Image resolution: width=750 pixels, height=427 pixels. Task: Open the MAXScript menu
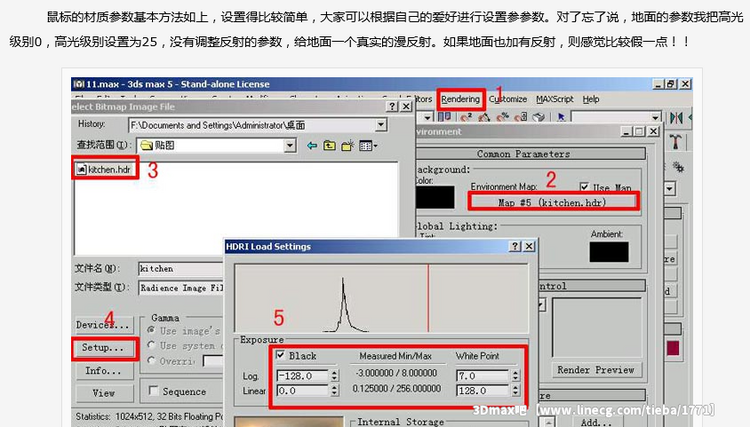pos(554,99)
